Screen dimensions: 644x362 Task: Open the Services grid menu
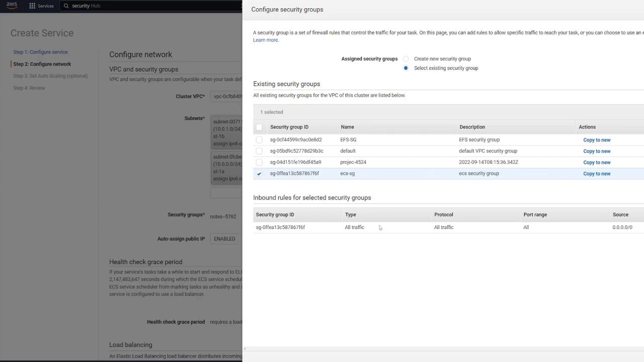click(32, 6)
